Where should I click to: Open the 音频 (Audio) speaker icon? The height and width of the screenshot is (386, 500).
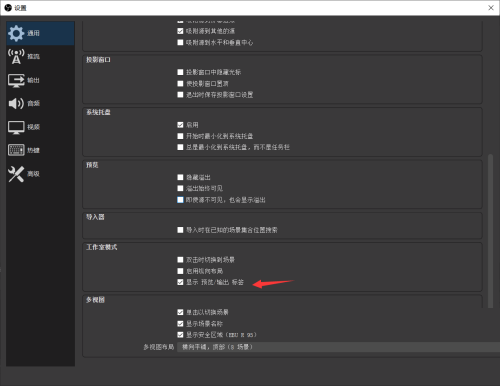point(16,103)
